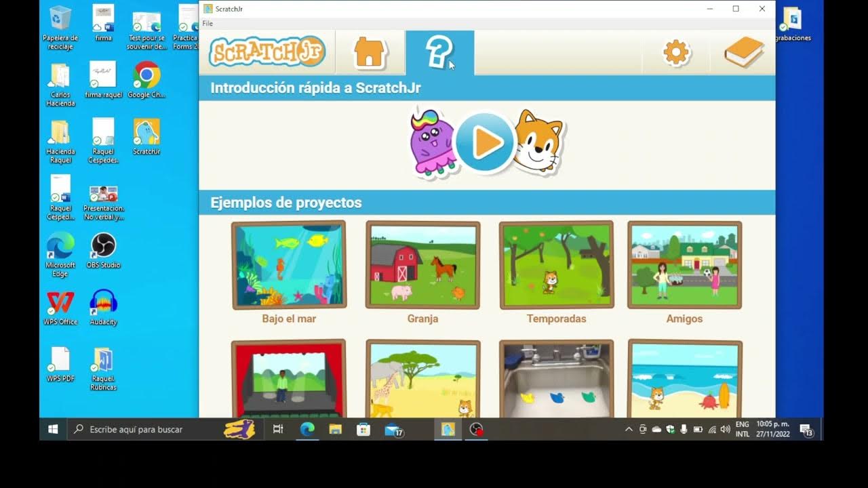
Task: Open Microsoft Store from the taskbar
Action: point(363,429)
